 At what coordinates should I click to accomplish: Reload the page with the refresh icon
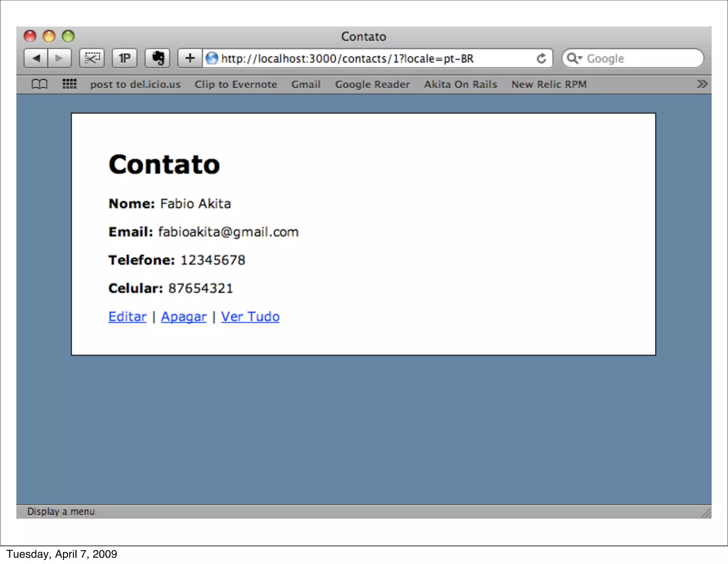pos(541,58)
